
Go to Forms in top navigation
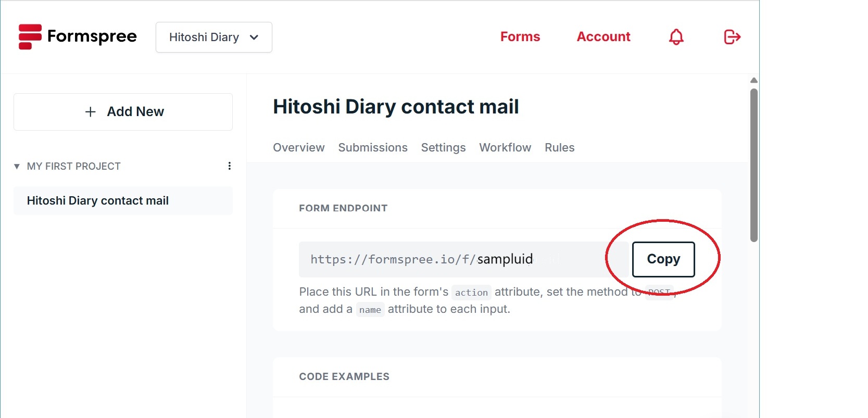click(520, 37)
